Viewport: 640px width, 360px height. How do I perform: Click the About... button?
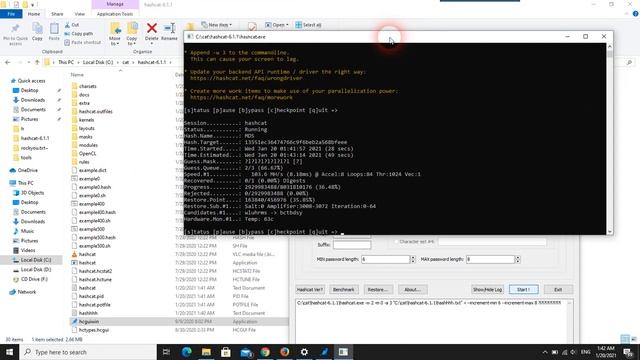click(412, 289)
